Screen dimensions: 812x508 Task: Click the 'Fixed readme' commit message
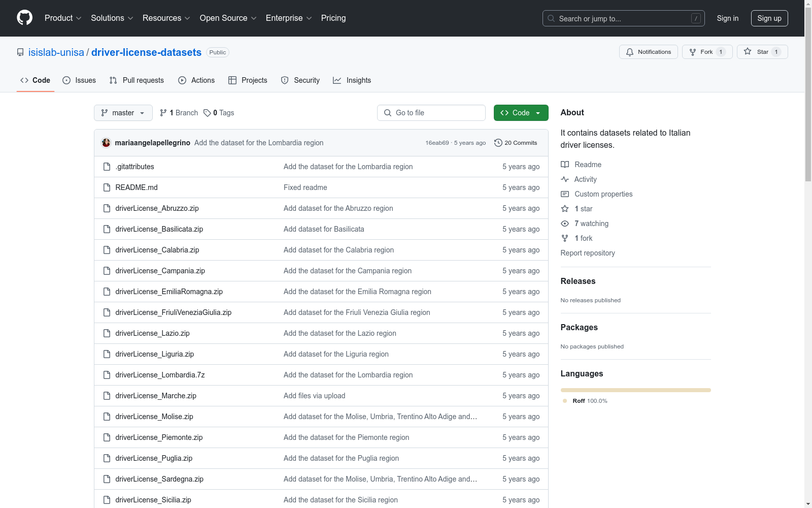coord(306,187)
